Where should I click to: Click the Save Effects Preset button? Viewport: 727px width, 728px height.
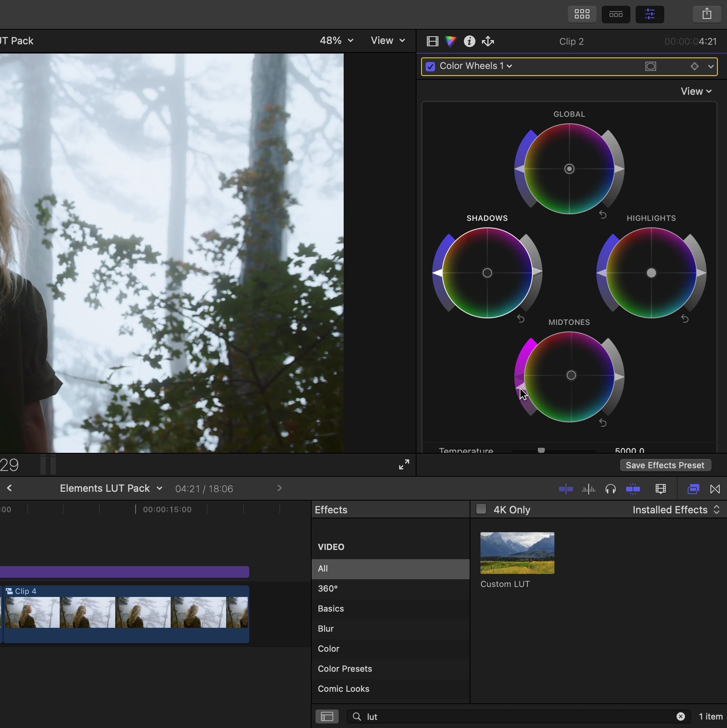665,465
